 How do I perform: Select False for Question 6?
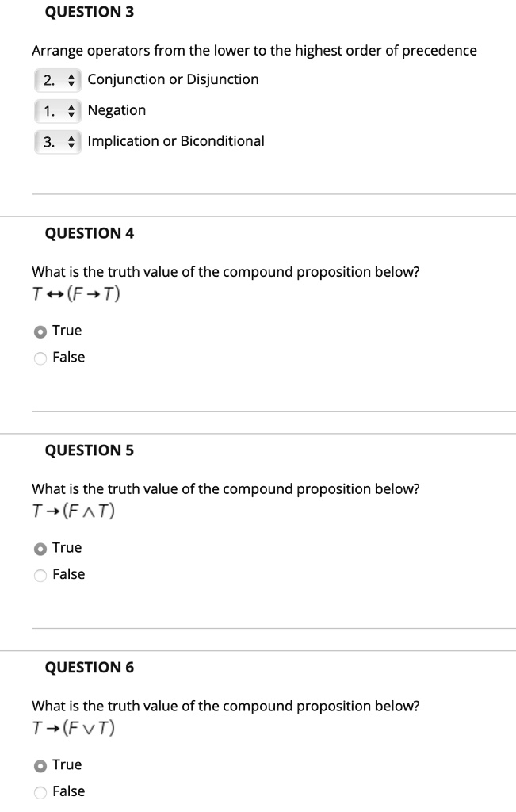pyautogui.click(x=39, y=791)
